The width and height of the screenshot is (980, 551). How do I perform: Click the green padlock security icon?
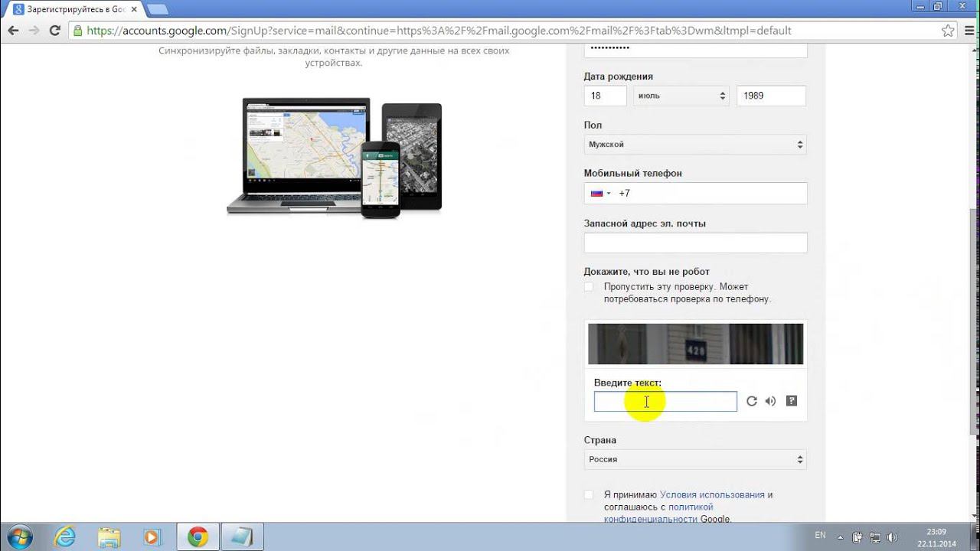point(77,31)
